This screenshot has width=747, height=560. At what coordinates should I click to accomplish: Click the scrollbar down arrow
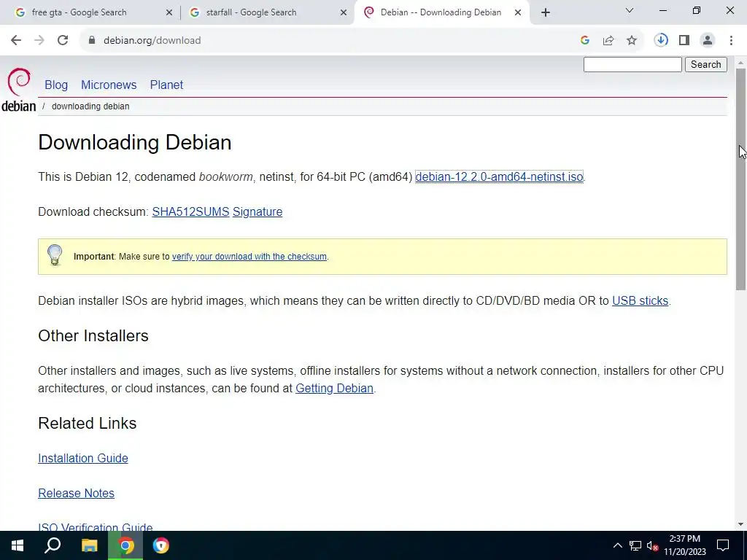click(740, 525)
